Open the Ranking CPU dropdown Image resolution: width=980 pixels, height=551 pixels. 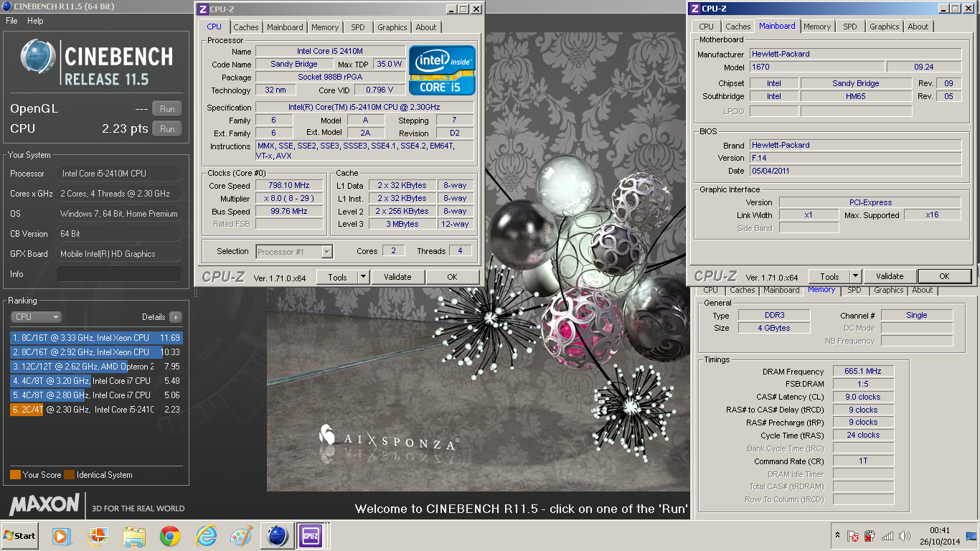click(x=36, y=317)
